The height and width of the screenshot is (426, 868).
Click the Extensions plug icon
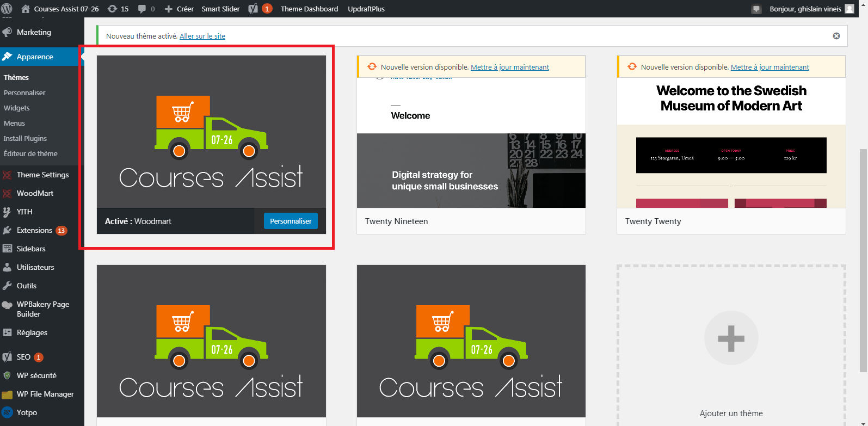pyautogui.click(x=7, y=230)
